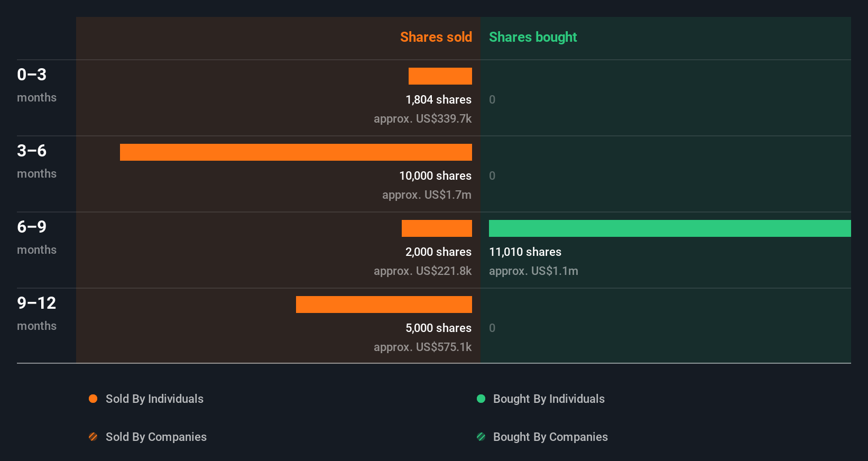
Task: Select the Sold By Companies legend label
Action: click(156, 437)
